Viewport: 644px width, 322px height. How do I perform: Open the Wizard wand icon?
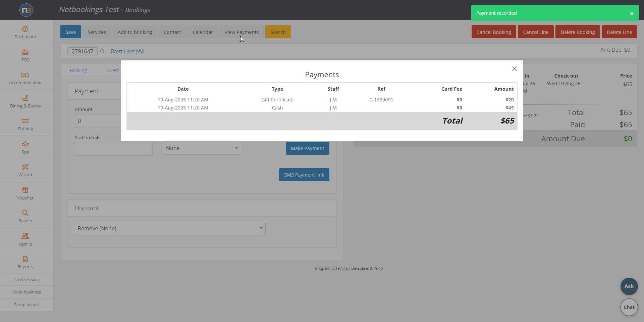click(x=25, y=167)
